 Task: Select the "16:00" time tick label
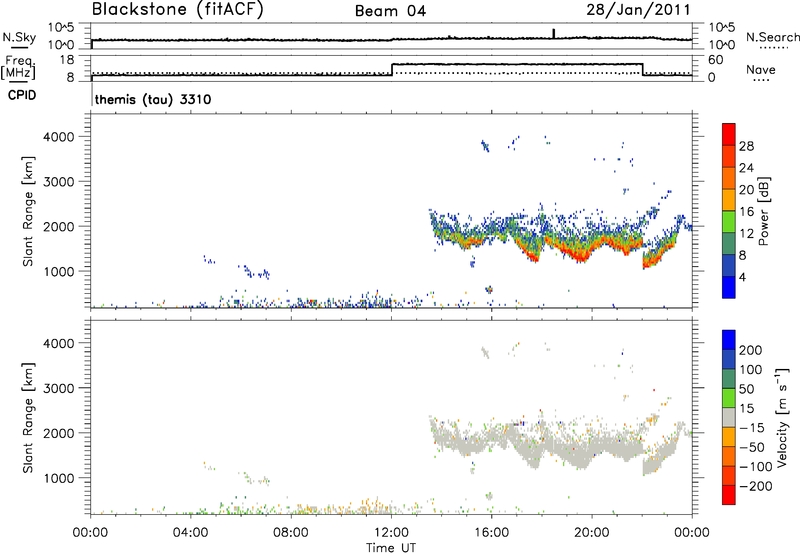(491, 533)
